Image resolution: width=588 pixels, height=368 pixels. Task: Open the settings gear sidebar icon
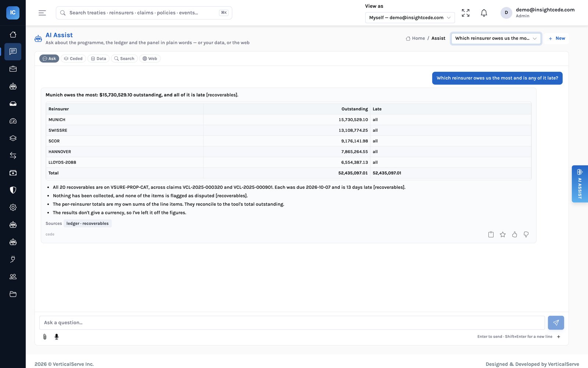(13, 208)
